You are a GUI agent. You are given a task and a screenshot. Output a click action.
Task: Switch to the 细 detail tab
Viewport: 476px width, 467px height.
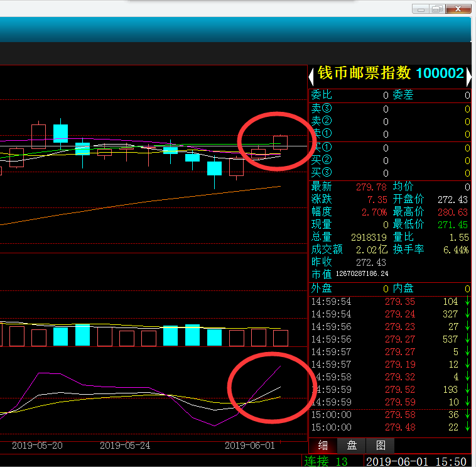pyautogui.click(x=323, y=446)
